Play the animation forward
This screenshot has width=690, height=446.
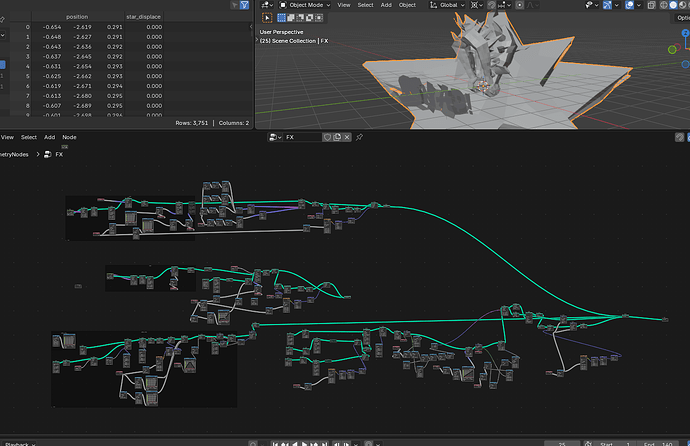tap(304, 444)
